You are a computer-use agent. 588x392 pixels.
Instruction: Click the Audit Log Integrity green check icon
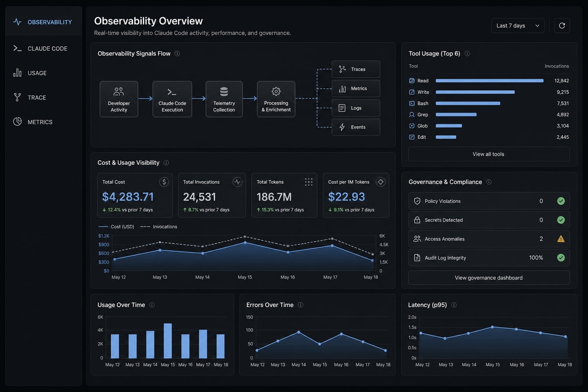pyautogui.click(x=561, y=258)
